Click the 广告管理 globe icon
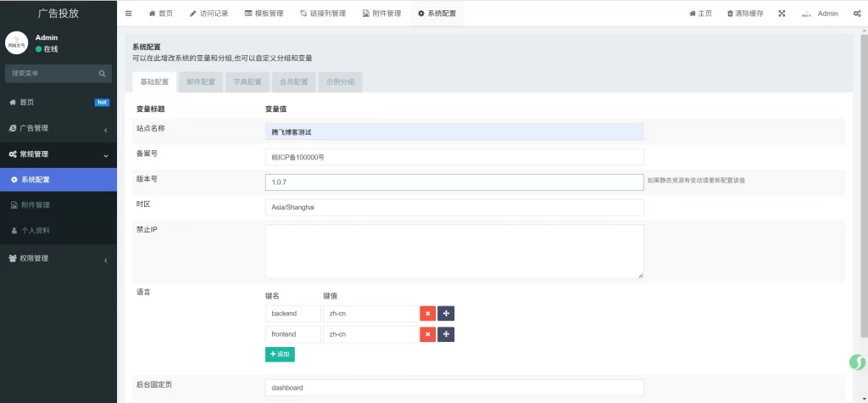 pyautogui.click(x=13, y=128)
